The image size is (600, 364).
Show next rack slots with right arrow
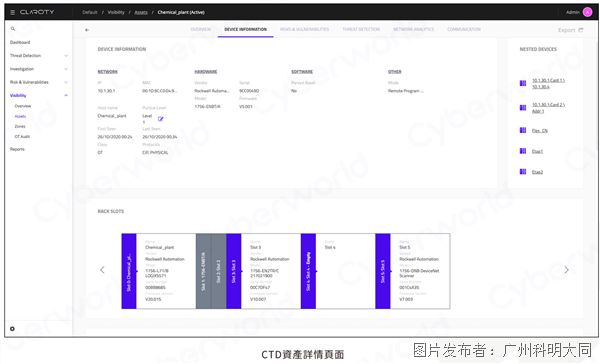click(566, 270)
